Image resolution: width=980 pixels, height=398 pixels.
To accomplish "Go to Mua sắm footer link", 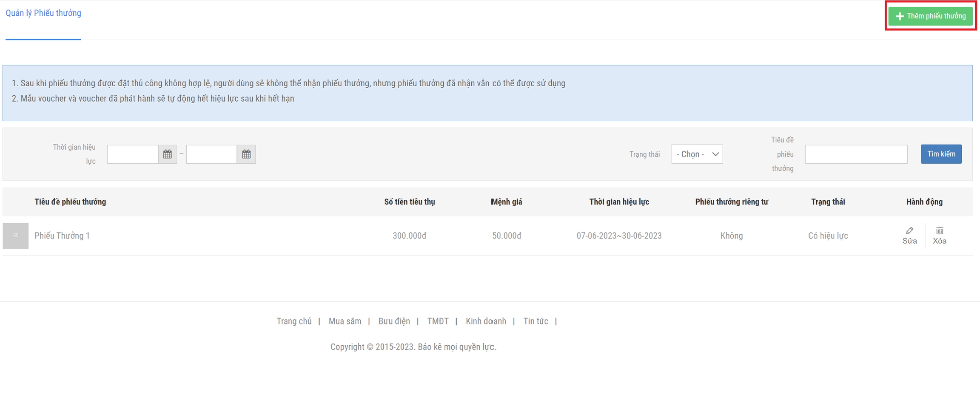I will 345,321.
